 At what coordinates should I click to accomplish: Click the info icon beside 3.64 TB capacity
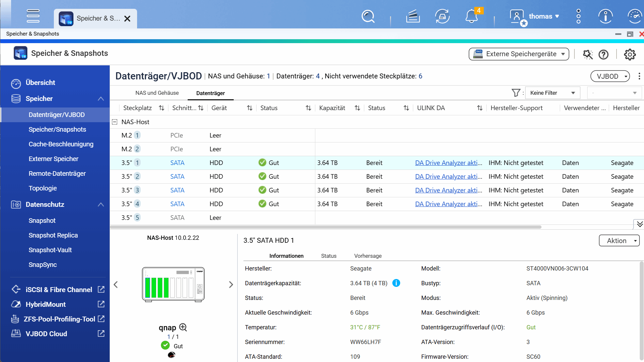[396, 283]
